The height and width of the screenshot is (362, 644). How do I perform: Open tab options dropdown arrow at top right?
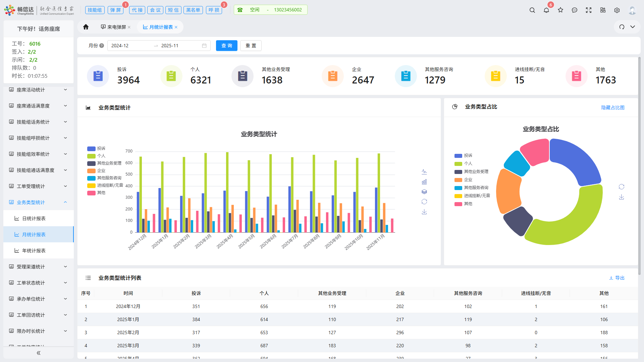pyautogui.click(x=633, y=27)
